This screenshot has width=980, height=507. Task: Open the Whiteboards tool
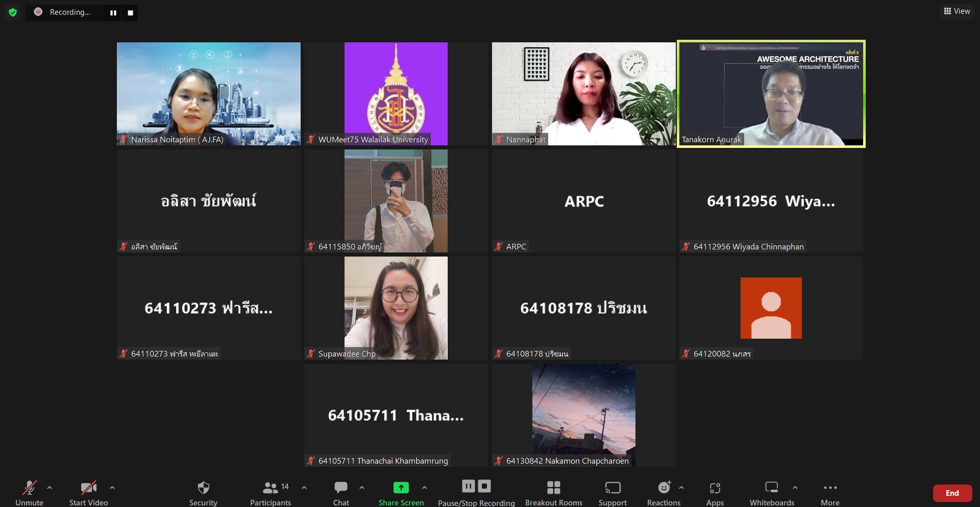click(x=771, y=488)
